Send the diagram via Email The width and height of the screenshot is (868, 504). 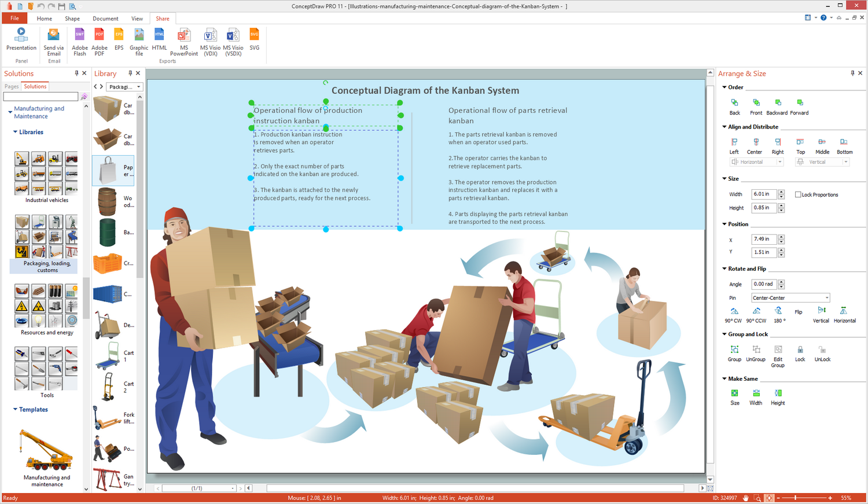click(x=54, y=42)
